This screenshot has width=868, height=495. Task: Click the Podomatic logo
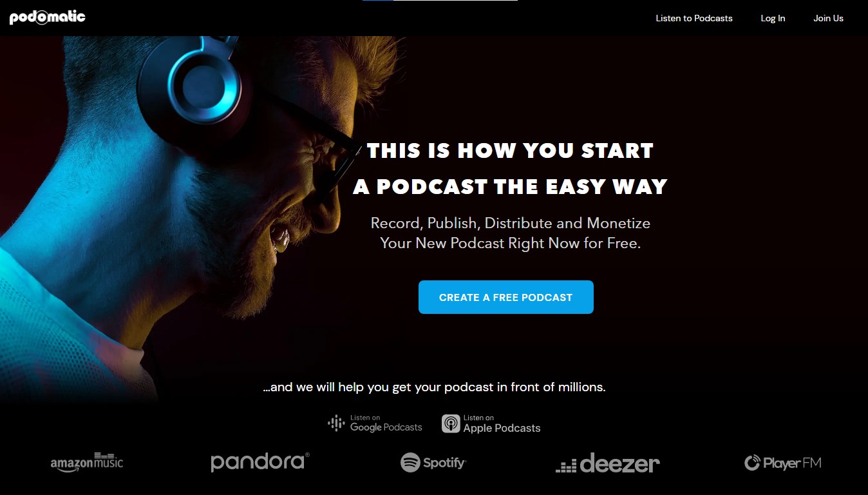coord(48,17)
